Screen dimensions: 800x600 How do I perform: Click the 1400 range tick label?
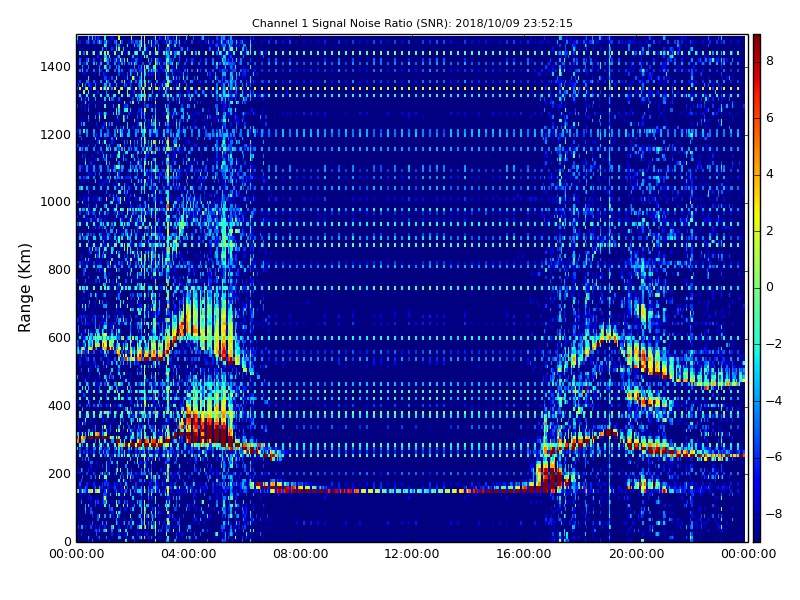(56, 67)
